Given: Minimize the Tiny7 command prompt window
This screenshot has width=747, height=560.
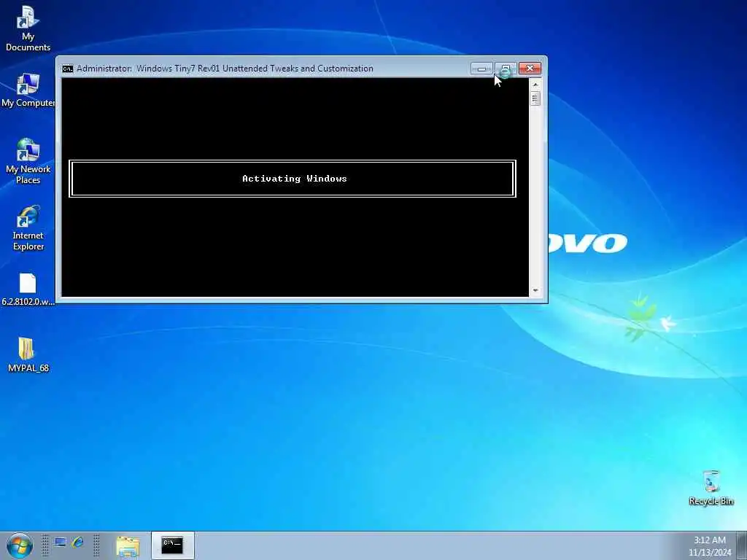Looking at the screenshot, I should (481, 69).
